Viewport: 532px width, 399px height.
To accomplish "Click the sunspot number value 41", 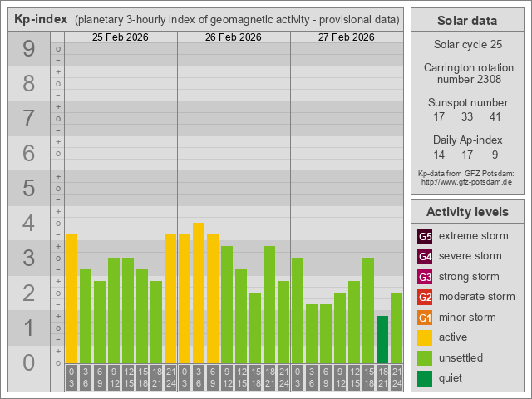I will pos(495,117).
